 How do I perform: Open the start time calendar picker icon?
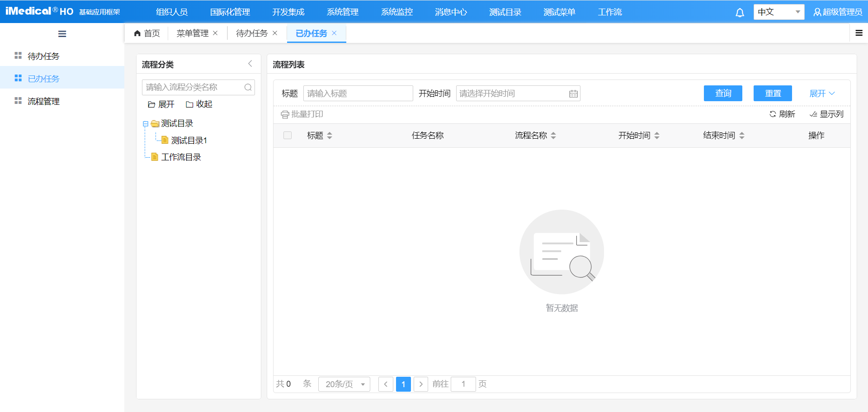coord(573,94)
